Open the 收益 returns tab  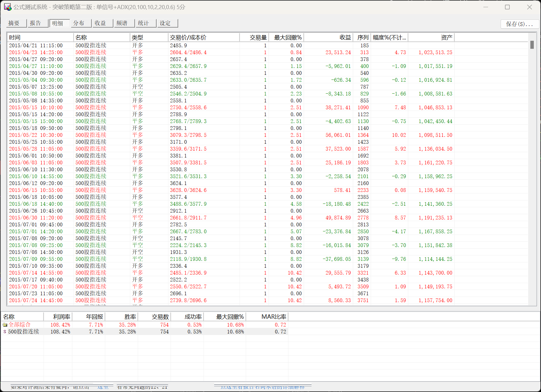coord(103,23)
